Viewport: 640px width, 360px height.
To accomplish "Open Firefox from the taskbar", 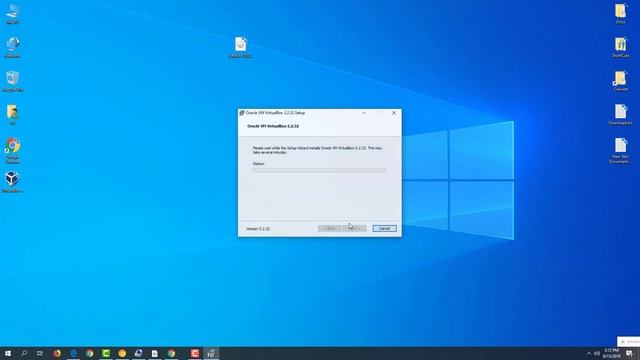I will (57, 353).
